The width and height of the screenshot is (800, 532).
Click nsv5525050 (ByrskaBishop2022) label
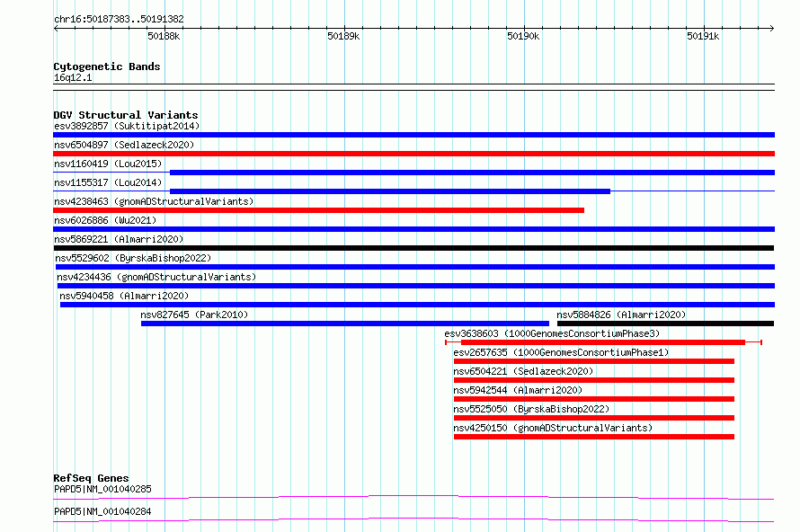(x=531, y=409)
